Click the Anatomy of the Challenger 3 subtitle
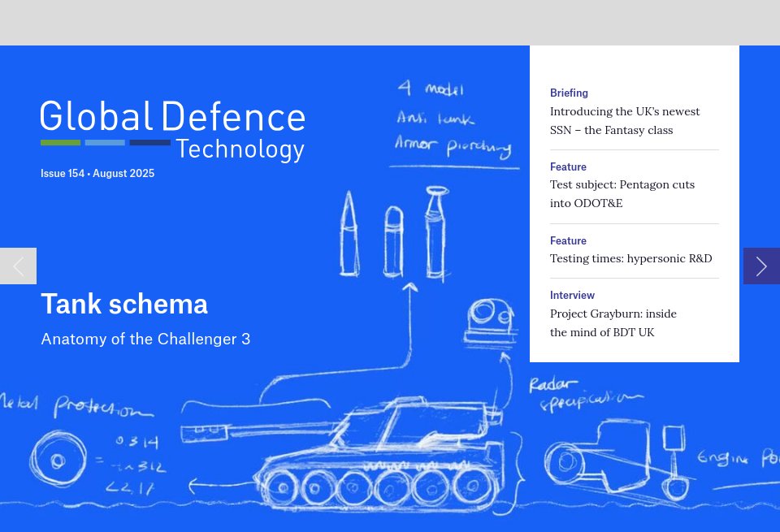The image size is (780, 532). point(145,339)
